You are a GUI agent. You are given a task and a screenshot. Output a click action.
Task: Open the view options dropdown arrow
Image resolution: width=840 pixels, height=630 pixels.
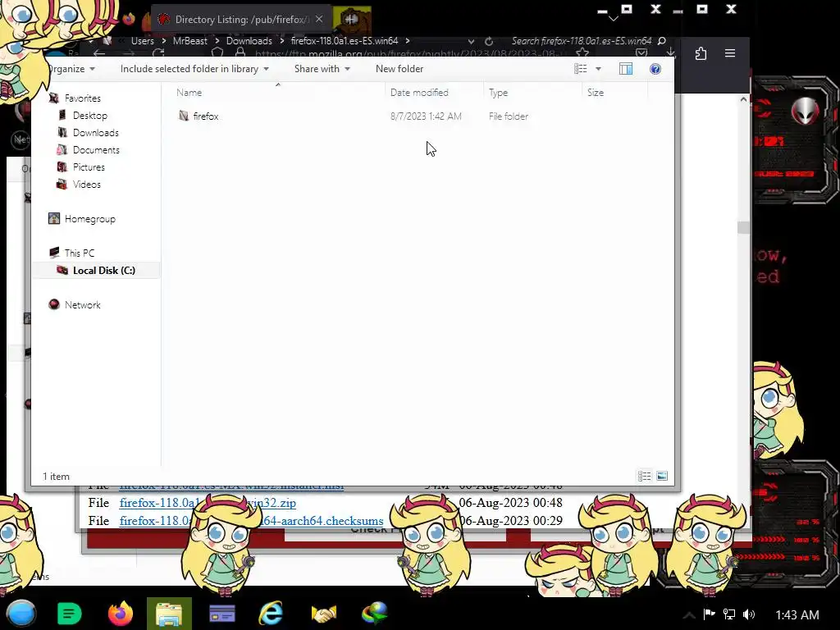598,69
